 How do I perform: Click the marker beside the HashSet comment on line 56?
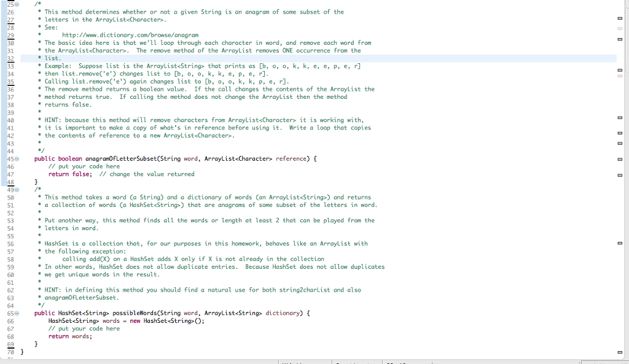tap(619, 243)
